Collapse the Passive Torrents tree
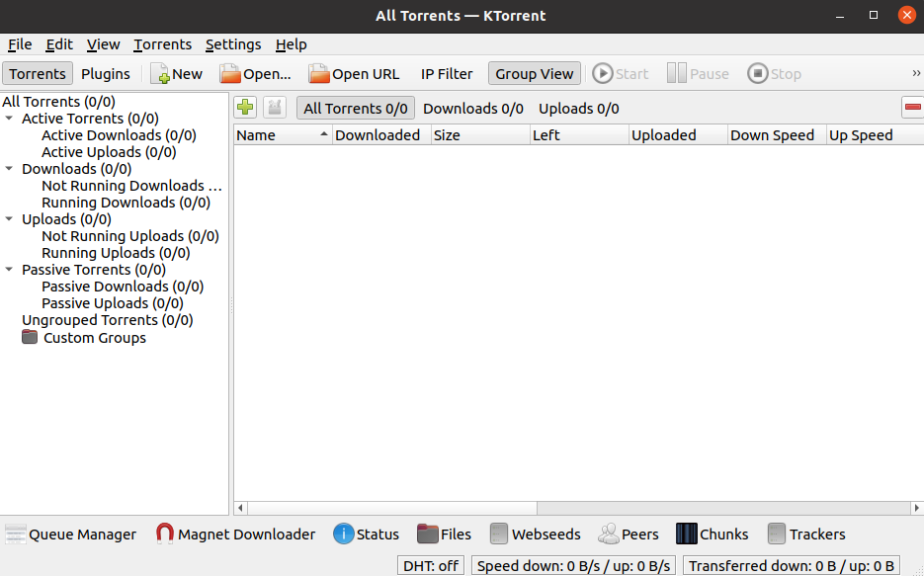The image size is (924, 576). 9,269
